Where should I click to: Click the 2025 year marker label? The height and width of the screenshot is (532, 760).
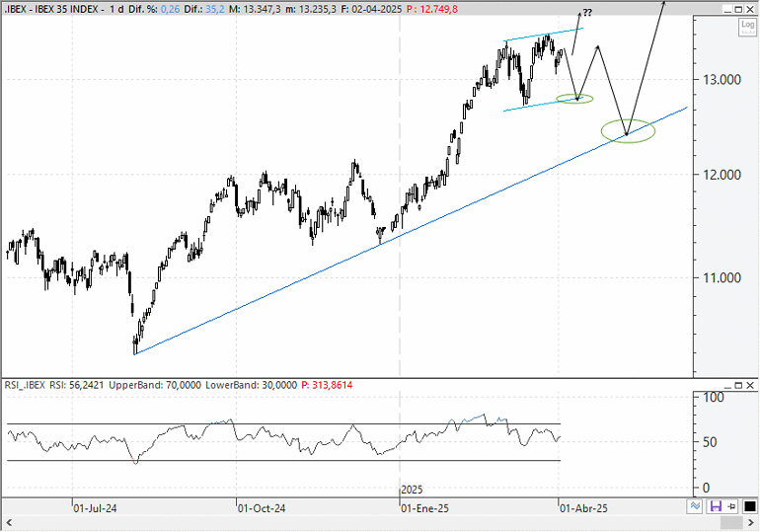412,491
